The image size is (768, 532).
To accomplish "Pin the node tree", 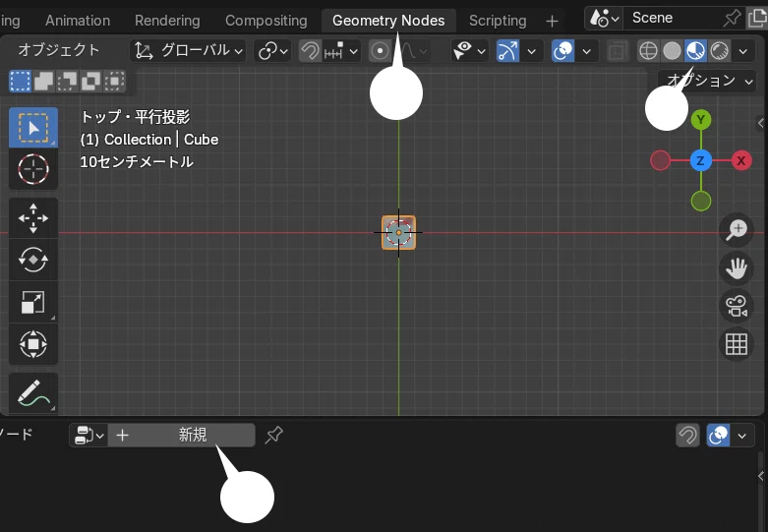I will click(273, 435).
